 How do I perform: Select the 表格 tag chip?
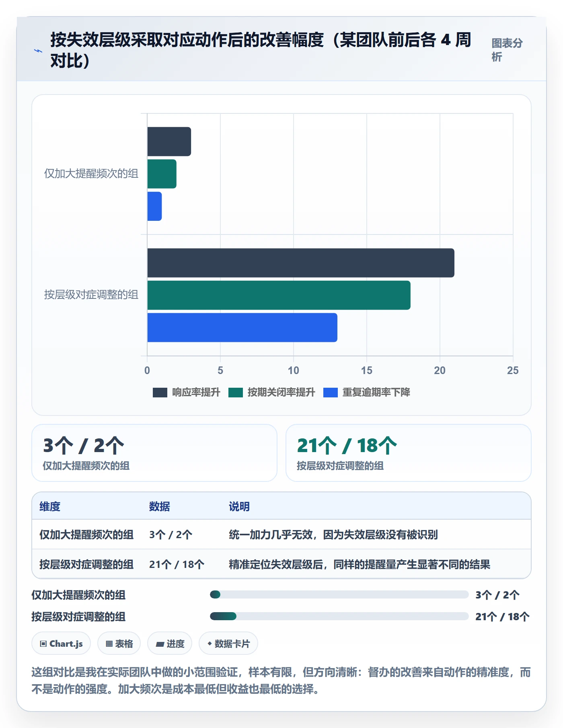(x=119, y=644)
